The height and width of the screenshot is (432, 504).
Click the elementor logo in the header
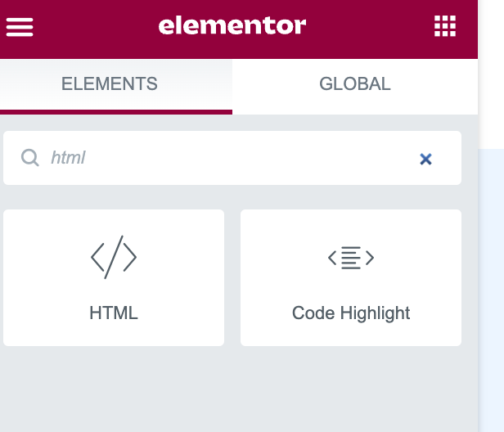(232, 26)
